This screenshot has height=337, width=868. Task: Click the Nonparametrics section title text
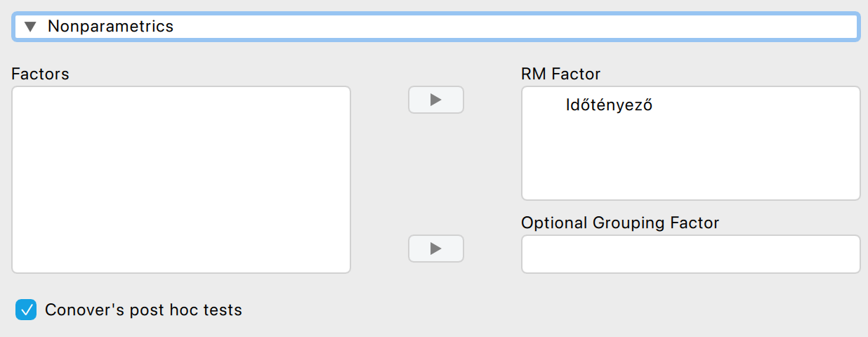110,27
